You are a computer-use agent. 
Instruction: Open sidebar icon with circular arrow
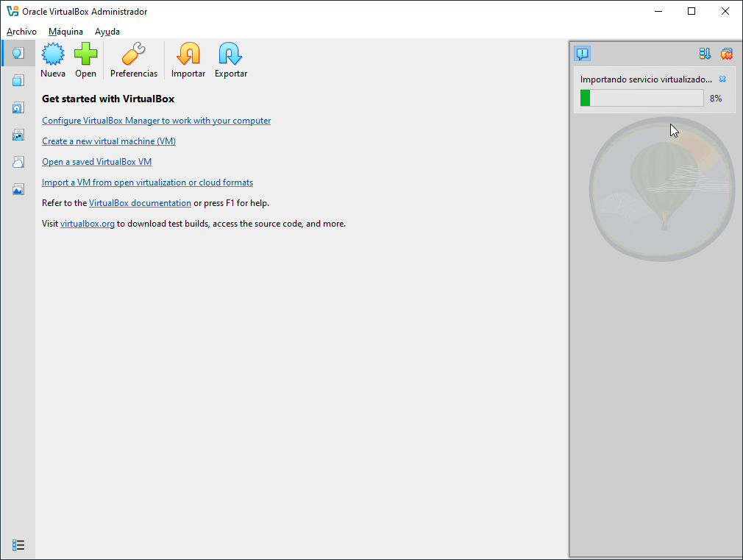(18, 107)
